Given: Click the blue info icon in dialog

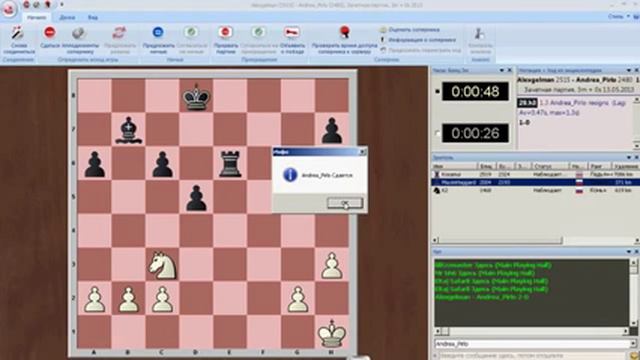Looking at the screenshot, I should click(290, 175).
